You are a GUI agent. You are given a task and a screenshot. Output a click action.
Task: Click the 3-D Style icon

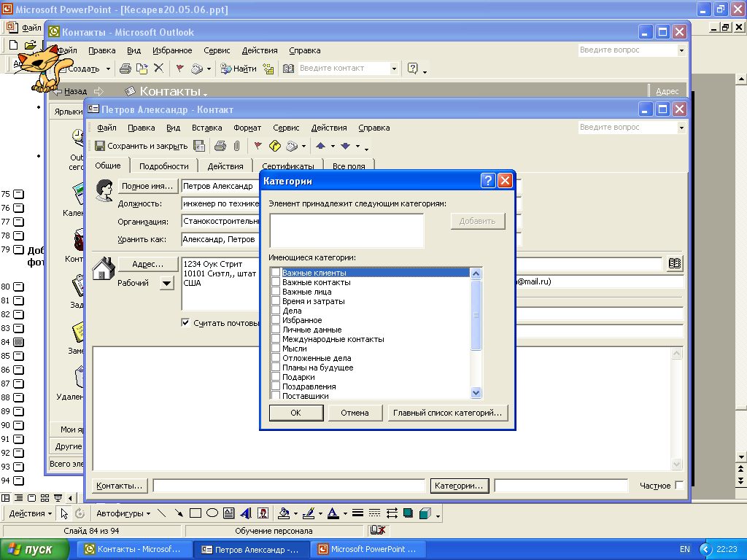tap(425, 513)
